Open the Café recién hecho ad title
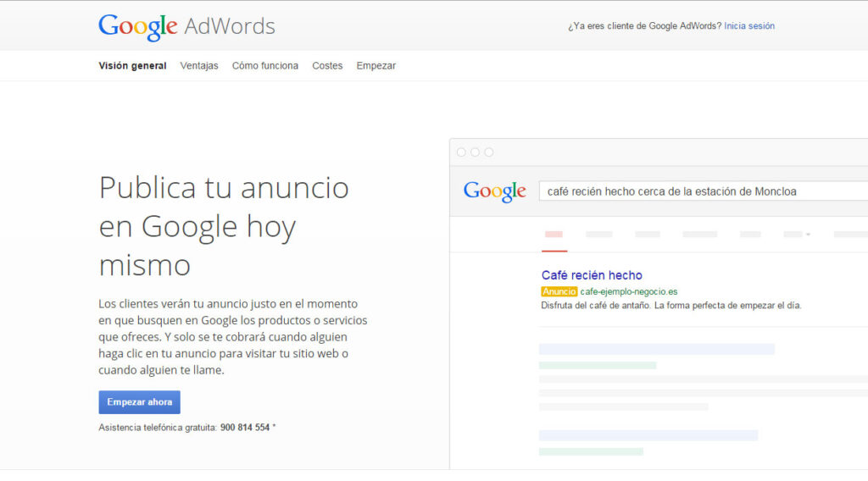Screen dimensions: 868x481 point(592,275)
